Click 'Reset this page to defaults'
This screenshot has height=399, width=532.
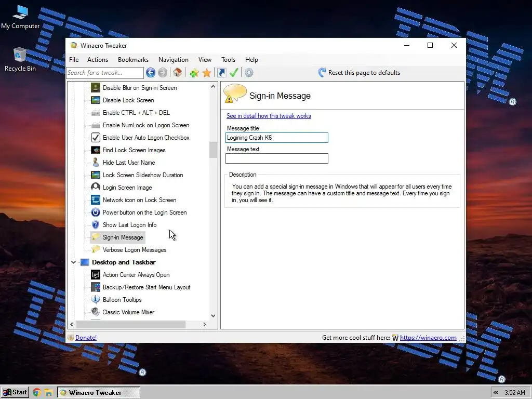click(364, 73)
